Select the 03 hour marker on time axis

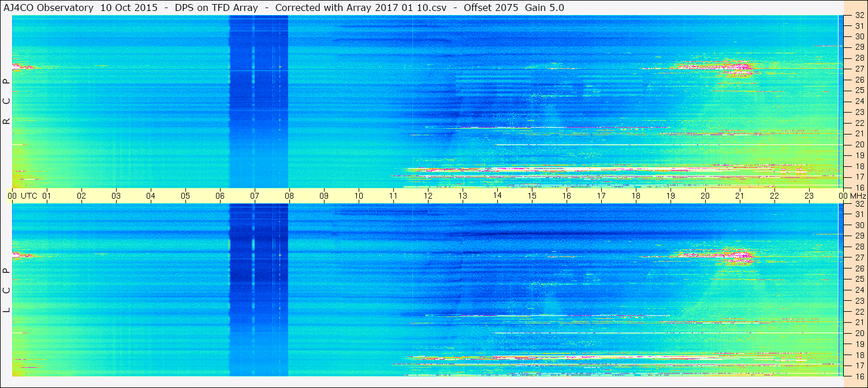pos(116,196)
